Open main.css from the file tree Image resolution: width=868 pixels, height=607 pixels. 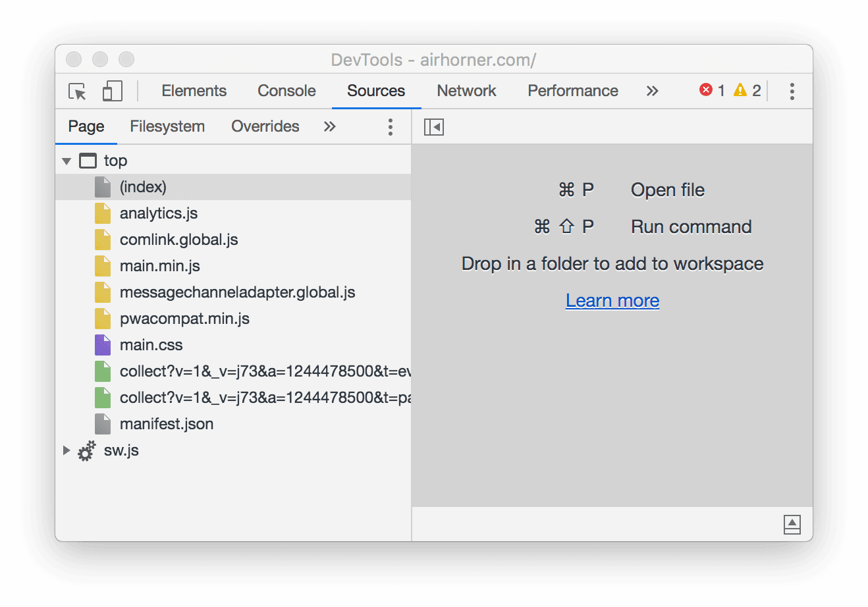pos(151,344)
